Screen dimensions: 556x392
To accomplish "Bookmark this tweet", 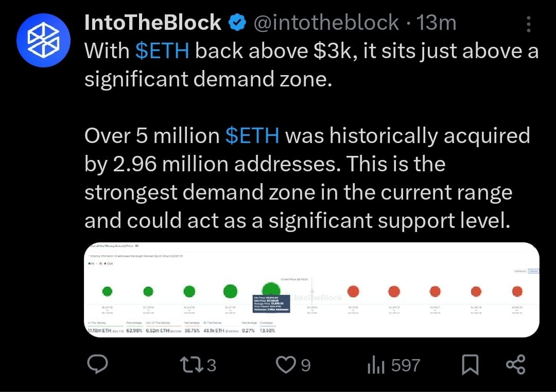I will 469,365.
